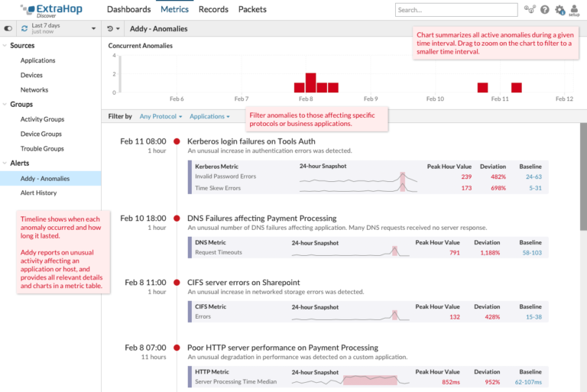The image size is (587, 392).
Task: Open Activity Groups in the sidebar
Action: pyautogui.click(x=42, y=119)
